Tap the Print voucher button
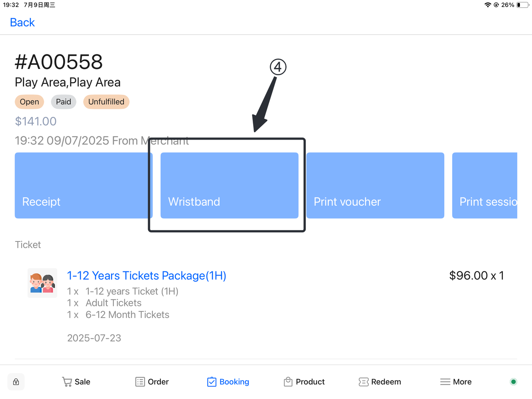This screenshot has width=532, height=399. 375,185
